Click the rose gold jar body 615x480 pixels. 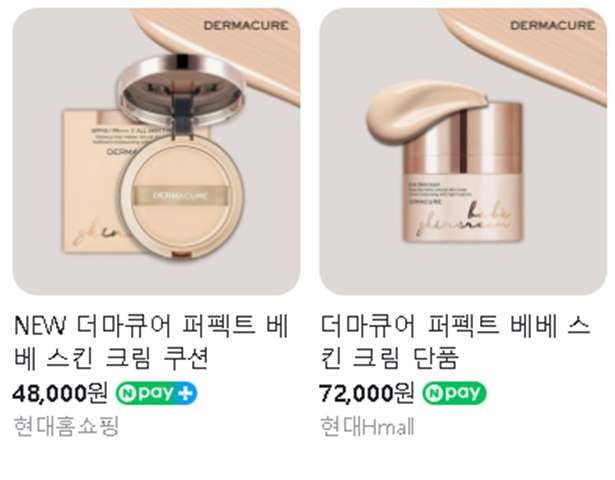463,173
